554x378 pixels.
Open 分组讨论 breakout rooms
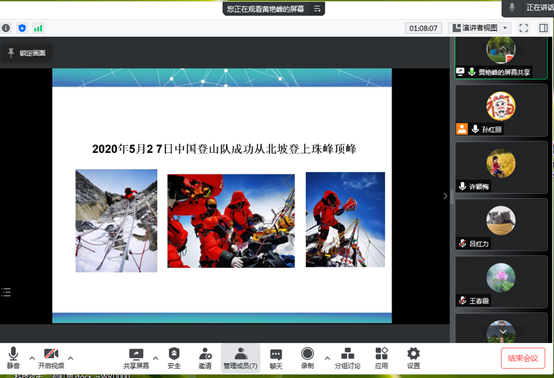click(348, 358)
